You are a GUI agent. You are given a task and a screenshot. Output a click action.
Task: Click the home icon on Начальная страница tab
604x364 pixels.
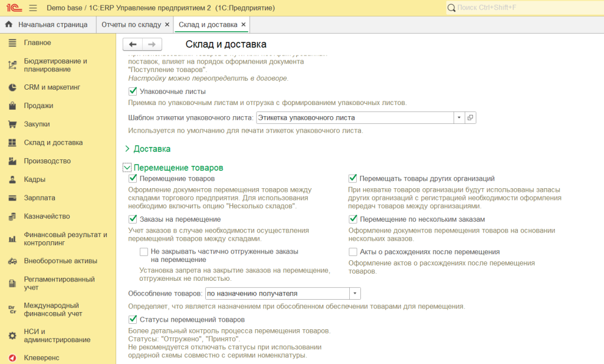9,25
